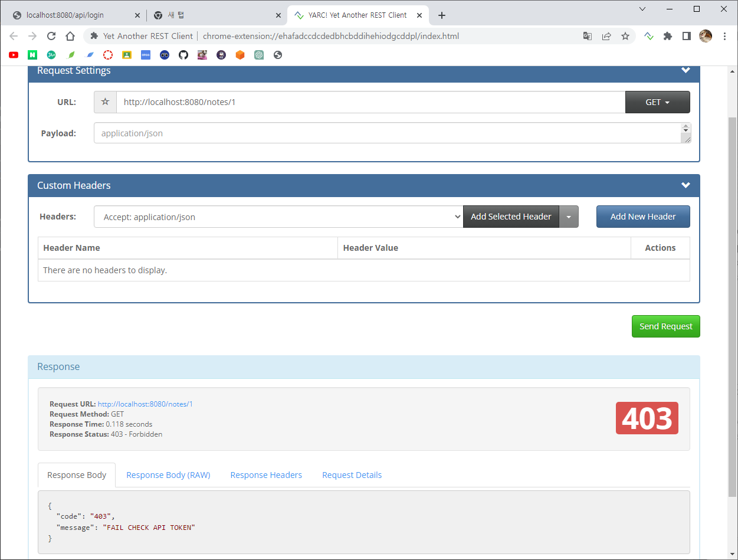738x560 pixels.
Task: Open the YouTube bookmark
Action: [14, 55]
